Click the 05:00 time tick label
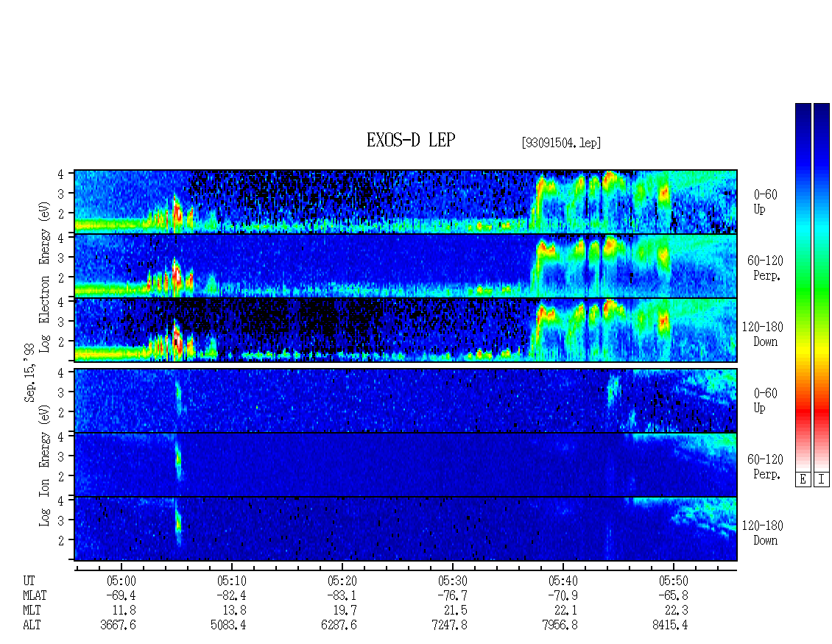Image resolution: width=832 pixels, height=644 pixels. (x=121, y=581)
